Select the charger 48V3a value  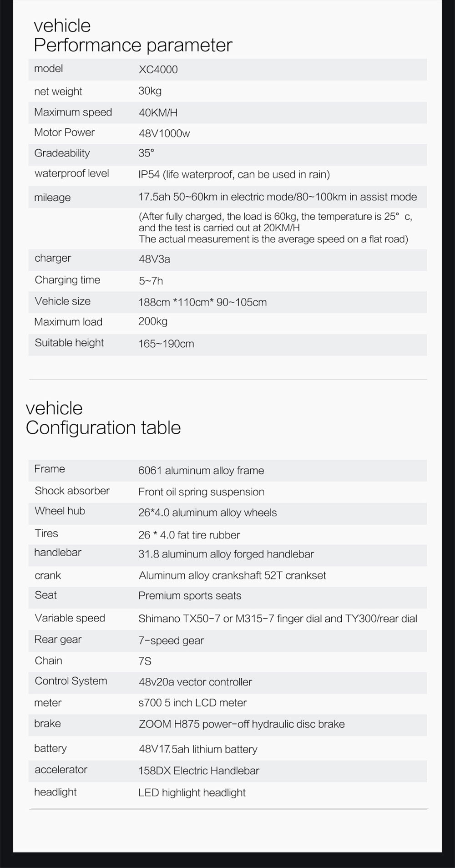[154, 259]
